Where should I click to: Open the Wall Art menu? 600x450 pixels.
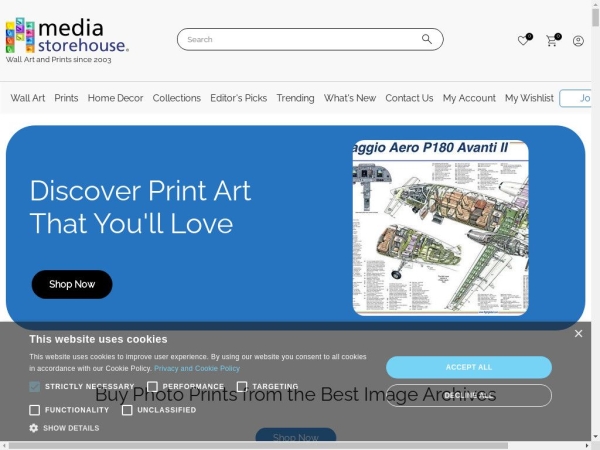coord(28,98)
